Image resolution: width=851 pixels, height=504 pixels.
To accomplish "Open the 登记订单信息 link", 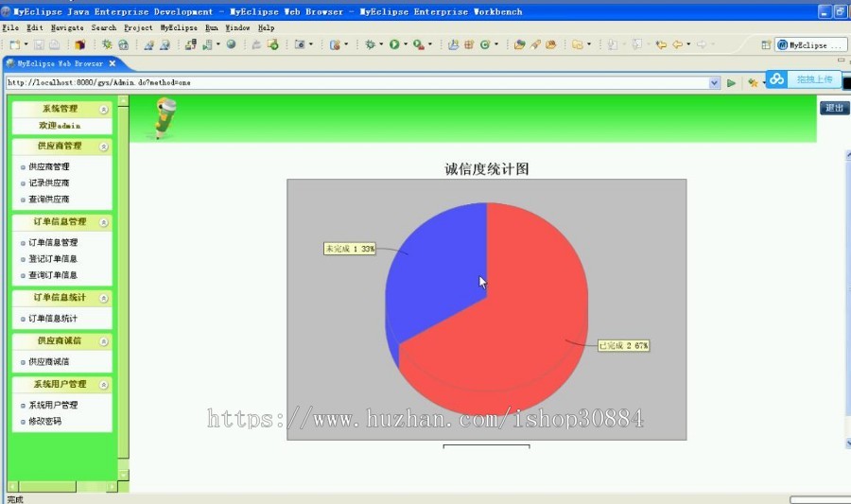I will tap(53, 259).
